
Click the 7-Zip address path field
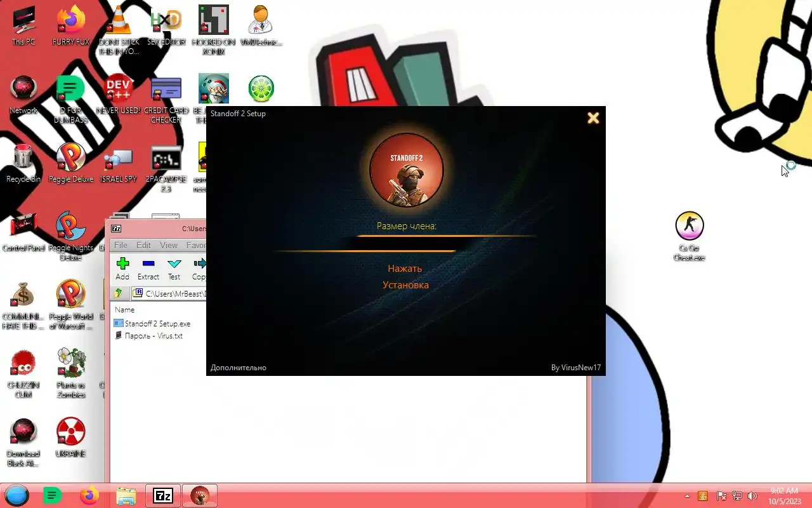click(x=169, y=293)
